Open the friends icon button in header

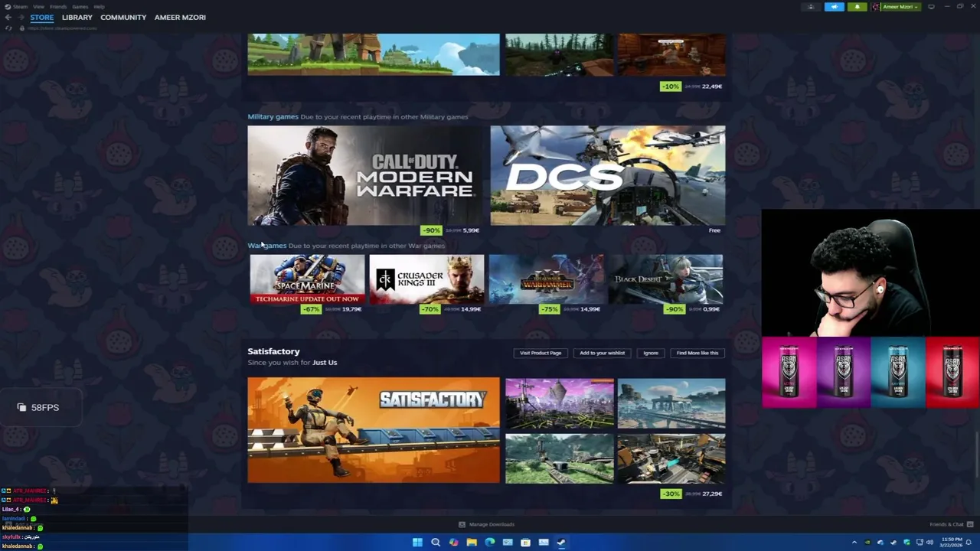point(811,7)
